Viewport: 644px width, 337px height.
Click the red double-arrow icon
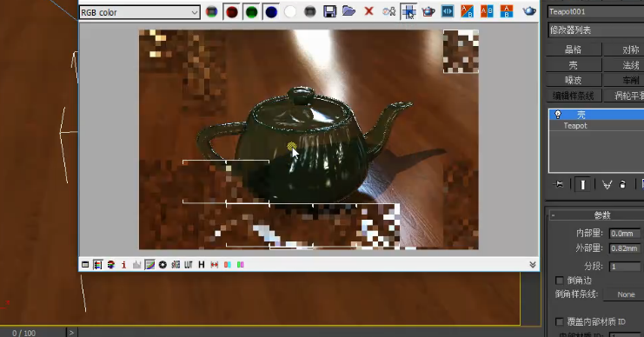coord(215,265)
